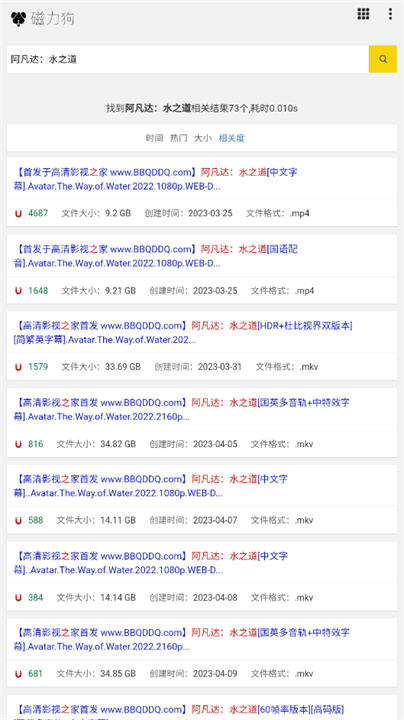Open 国语配音 9.21 GB result link
The height and width of the screenshot is (720, 404).
point(156,256)
